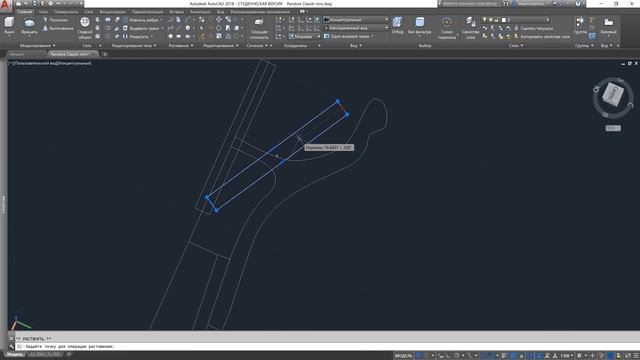Toggle the grid display in status bar
Screen dimensions: 640x360
[418, 356]
